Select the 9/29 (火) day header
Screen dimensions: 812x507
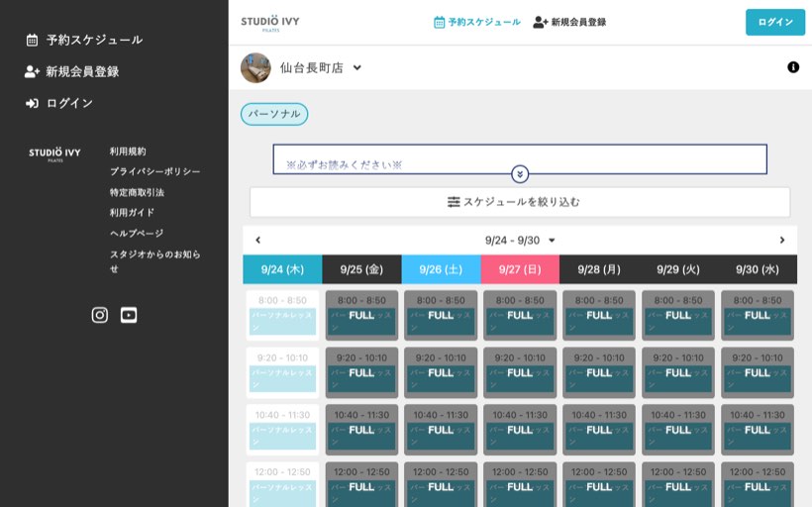pyautogui.click(x=678, y=269)
